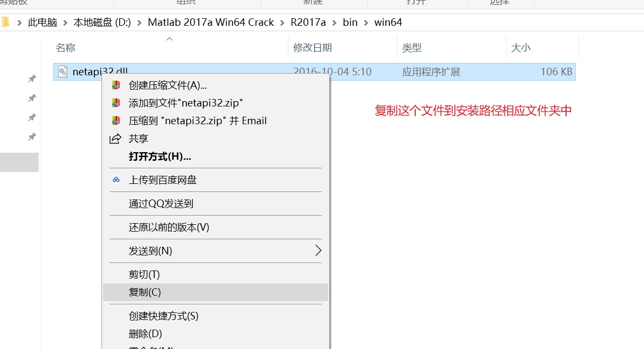
Task: Select 删除(D) from the context menu
Action: point(145,333)
